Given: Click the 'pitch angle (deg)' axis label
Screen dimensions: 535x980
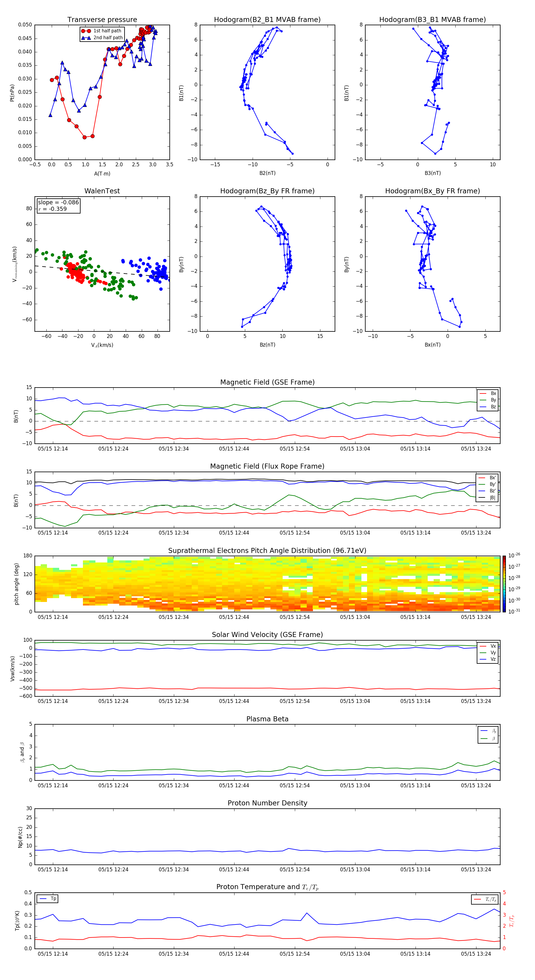Looking at the screenshot, I should coord(16,584).
